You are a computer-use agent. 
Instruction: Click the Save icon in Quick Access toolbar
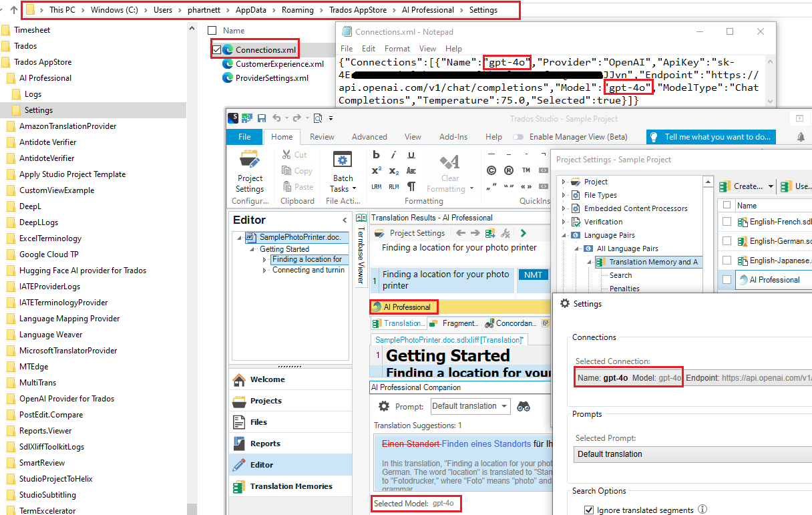click(261, 117)
